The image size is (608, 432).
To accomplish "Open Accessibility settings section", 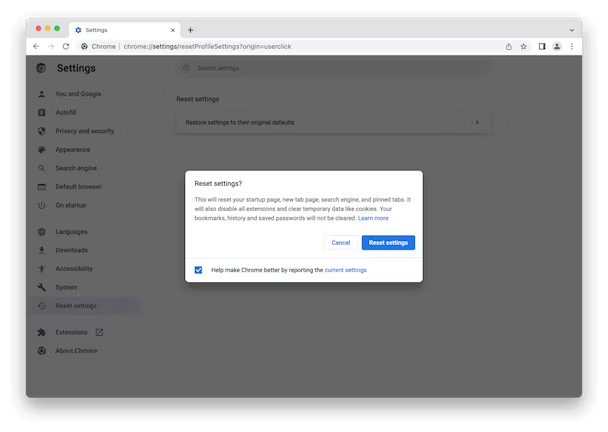I will 74,269.
